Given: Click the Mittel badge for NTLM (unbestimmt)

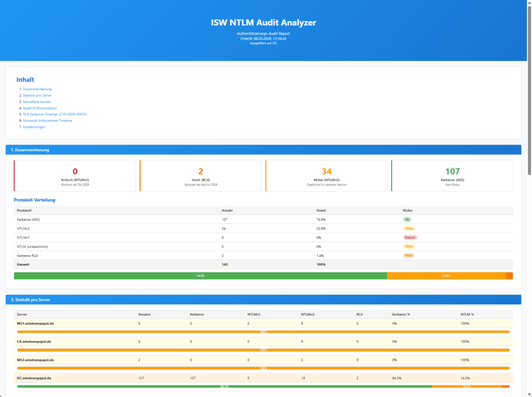Looking at the screenshot, I should pos(408,246).
